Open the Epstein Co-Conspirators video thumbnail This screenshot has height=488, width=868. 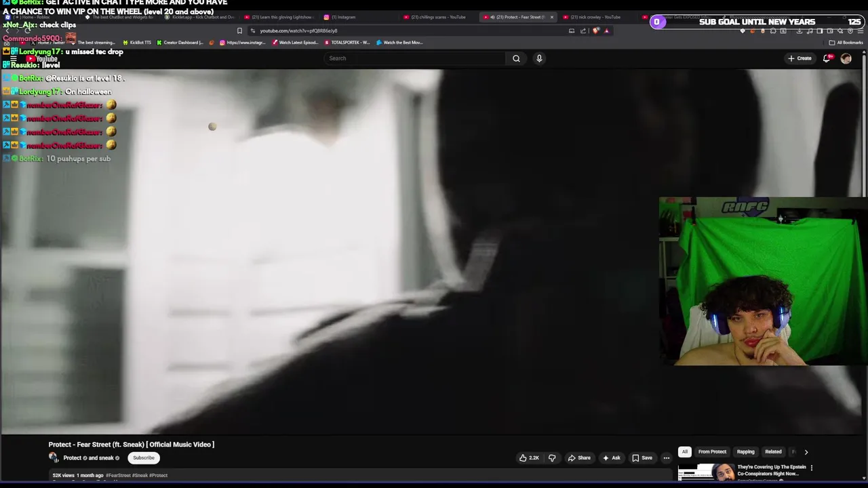(706, 472)
